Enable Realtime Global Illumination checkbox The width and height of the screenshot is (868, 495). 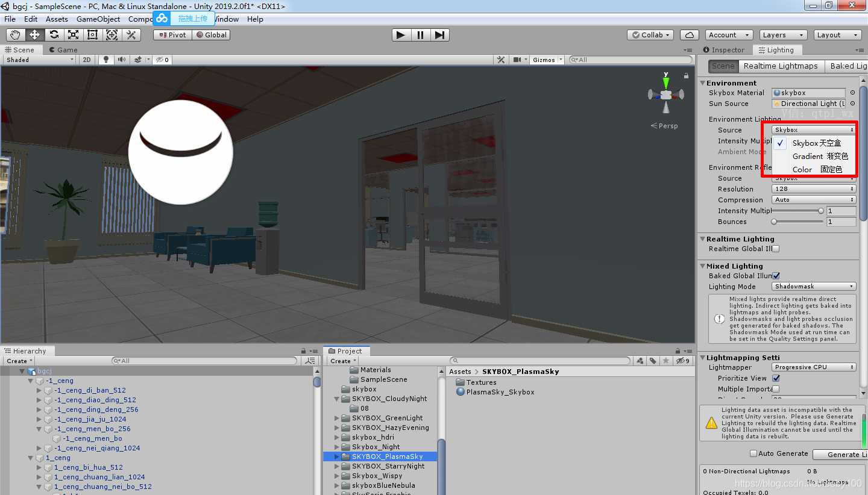pyautogui.click(x=776, y=249)
